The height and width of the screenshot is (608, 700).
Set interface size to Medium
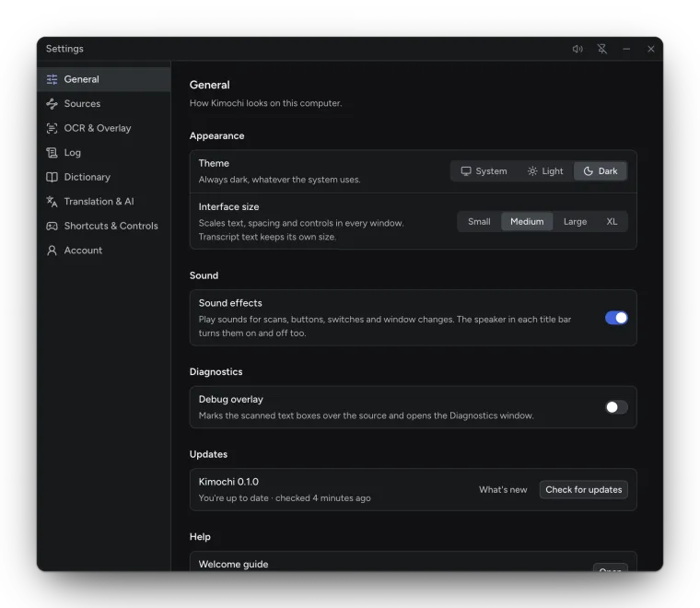527,222
